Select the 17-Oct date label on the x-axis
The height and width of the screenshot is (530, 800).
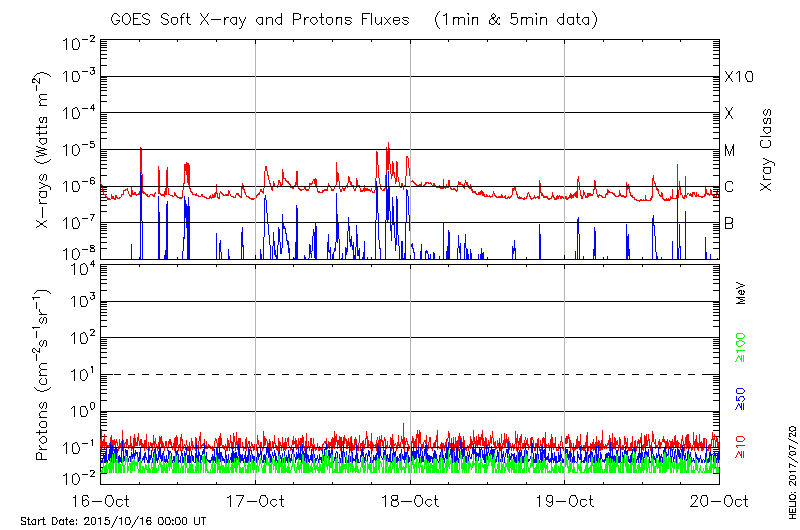(x=255, y=501)
